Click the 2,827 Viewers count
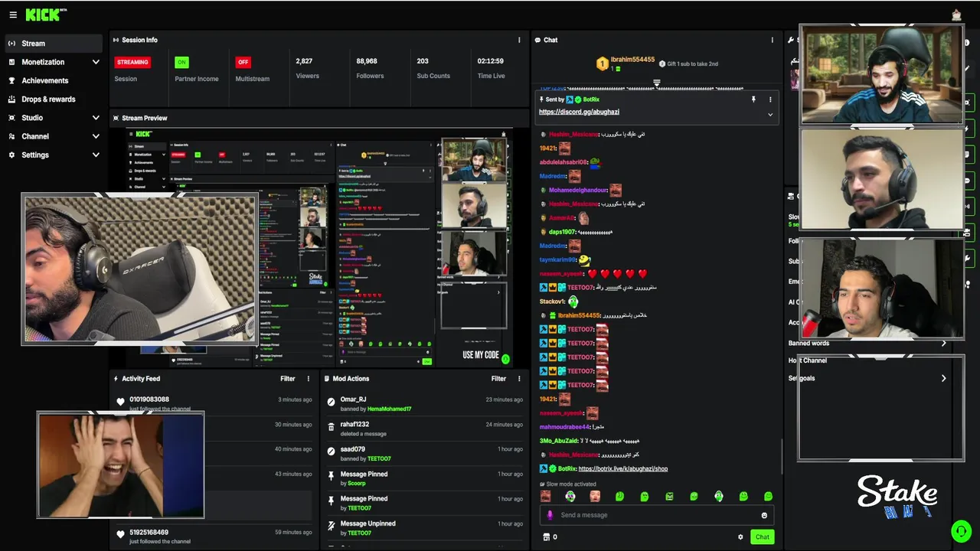The width and height of the screenshot is (980, 551). [304, 61]
